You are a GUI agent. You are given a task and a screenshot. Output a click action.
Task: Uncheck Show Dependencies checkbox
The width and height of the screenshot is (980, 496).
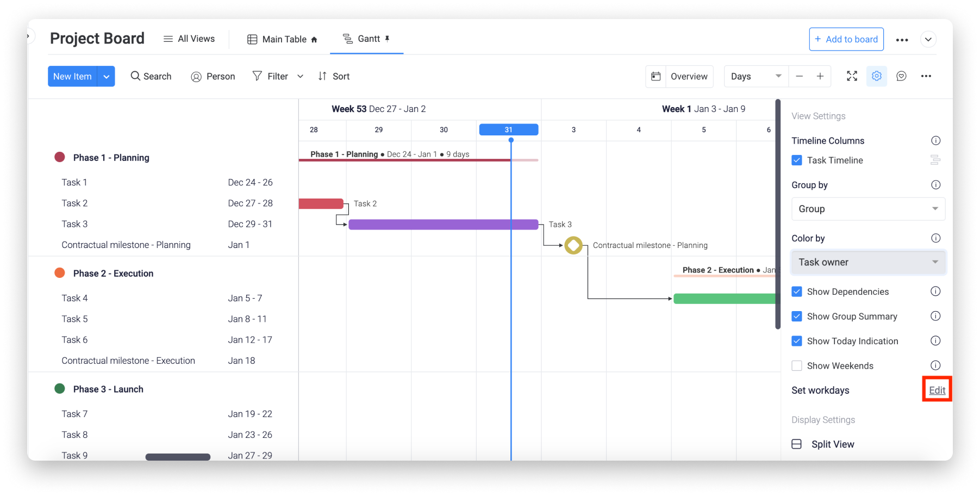[797, 292]
